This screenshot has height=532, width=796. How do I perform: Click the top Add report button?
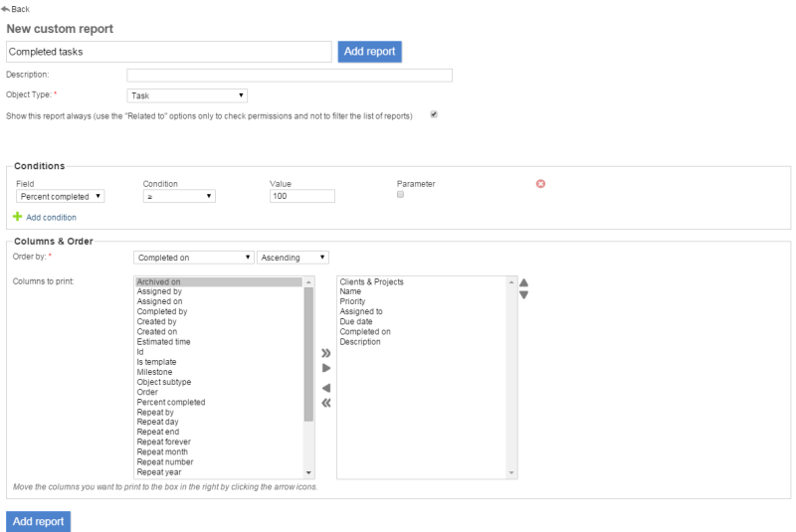369,52
